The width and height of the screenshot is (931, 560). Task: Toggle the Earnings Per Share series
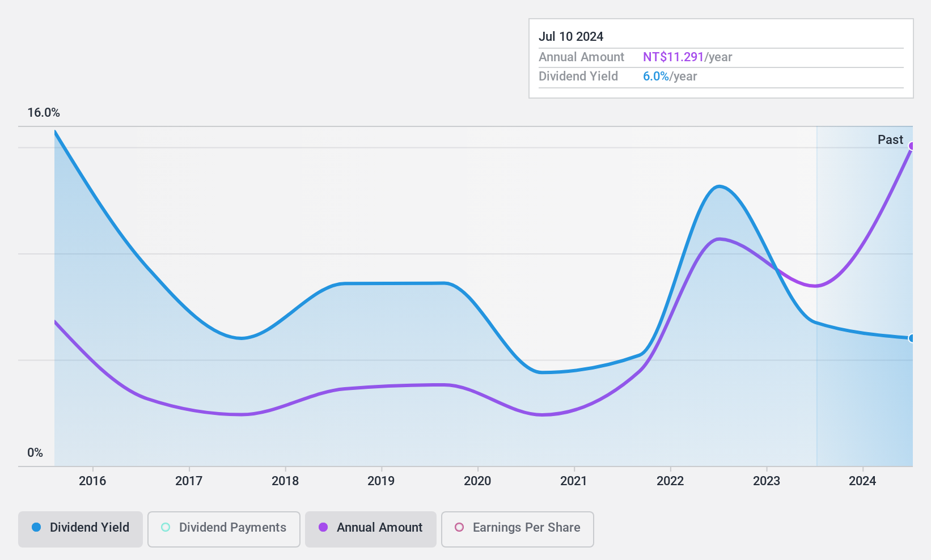(518, 529)
